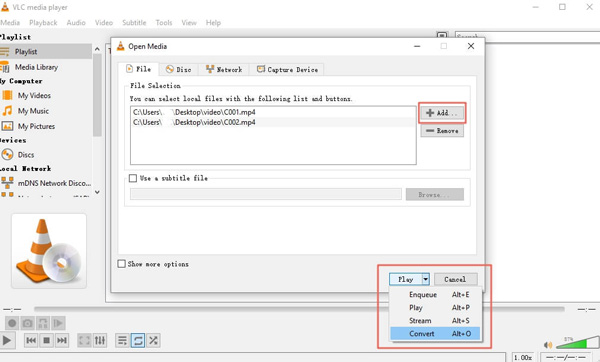Jump to previous media track

coord(31,340)
